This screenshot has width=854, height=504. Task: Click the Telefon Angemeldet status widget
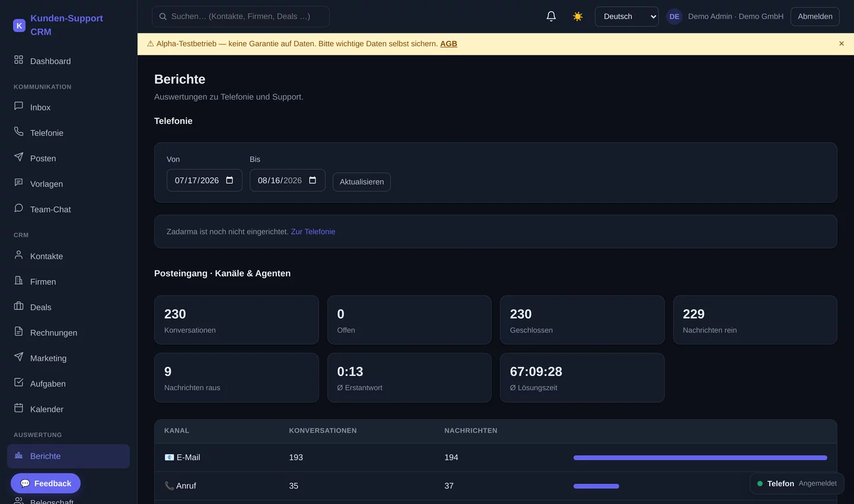coord(797,483)
